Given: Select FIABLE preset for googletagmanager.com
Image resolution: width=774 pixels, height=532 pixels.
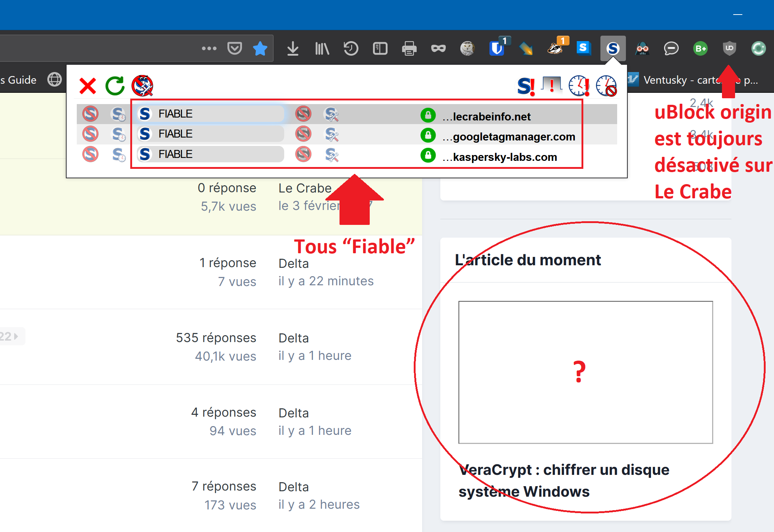Looking at the screenshot, I should click(210, 134).
